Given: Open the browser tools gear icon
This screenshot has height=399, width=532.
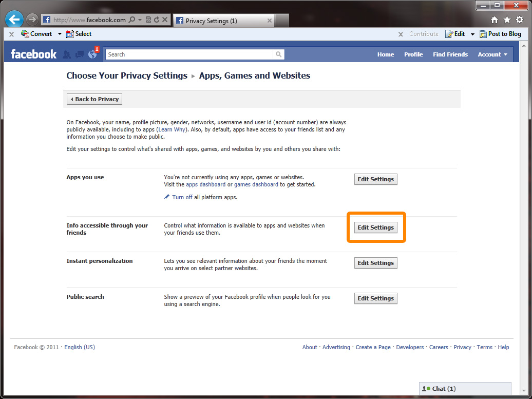Looking at the screenshot, I should pyautogui.click(x=520, y=20).
